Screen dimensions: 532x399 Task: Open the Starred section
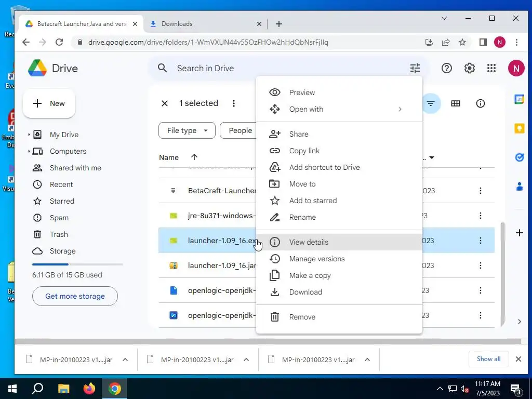62,201
